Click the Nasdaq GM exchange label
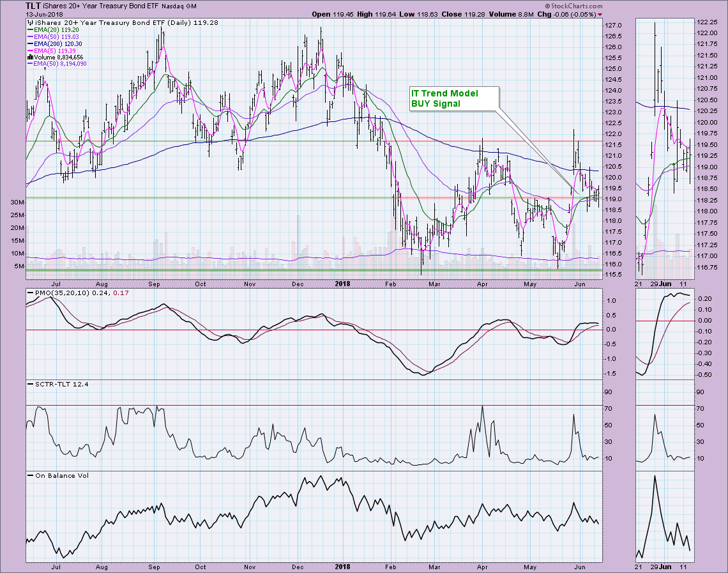Viewport: 728px width, 573px height. click(x=179, y=6)
